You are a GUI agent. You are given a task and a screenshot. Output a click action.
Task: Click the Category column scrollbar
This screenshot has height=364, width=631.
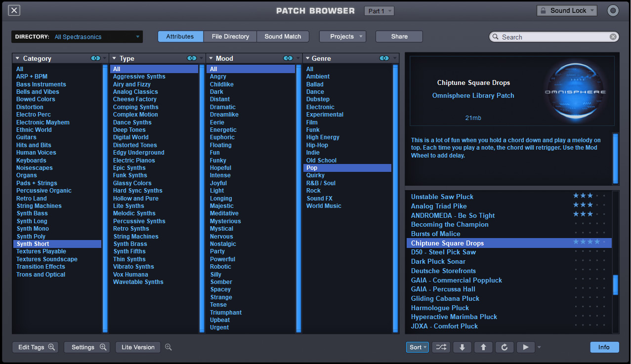click(105, 198)
